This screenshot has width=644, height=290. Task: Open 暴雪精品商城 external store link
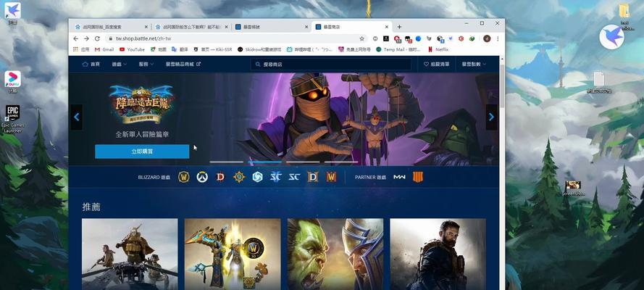tap(183, 65)
